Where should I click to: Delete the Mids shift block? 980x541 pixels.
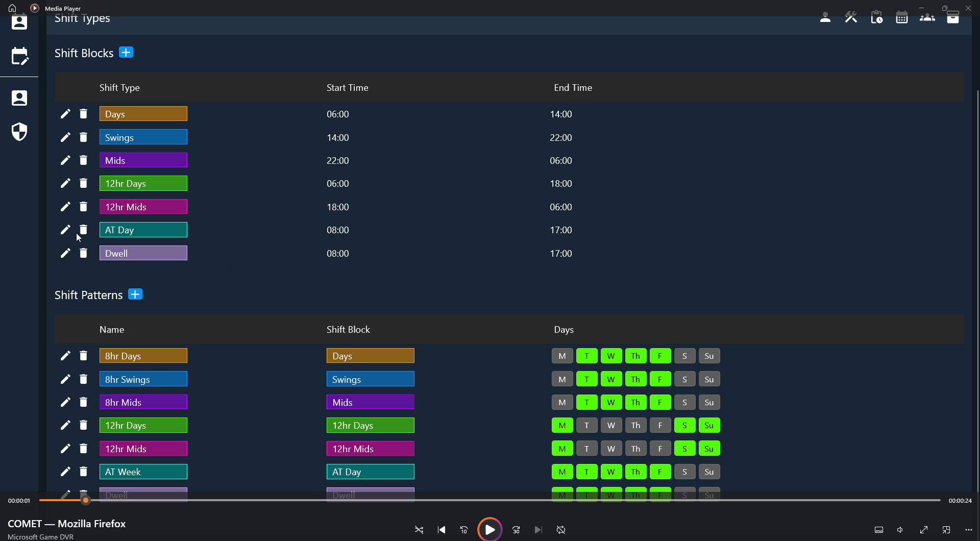coord(83,160)
